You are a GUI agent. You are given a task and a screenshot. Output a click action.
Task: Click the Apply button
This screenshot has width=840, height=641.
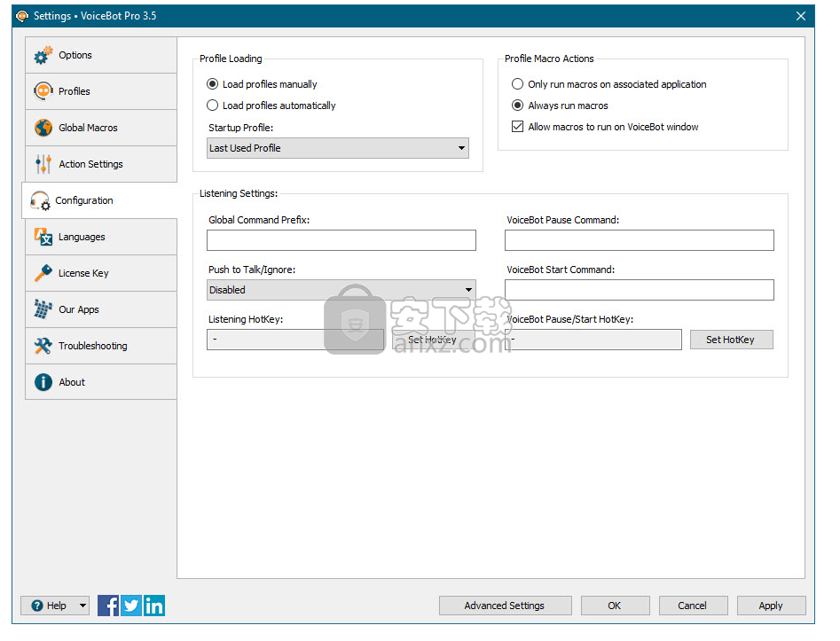pos(771,606)
